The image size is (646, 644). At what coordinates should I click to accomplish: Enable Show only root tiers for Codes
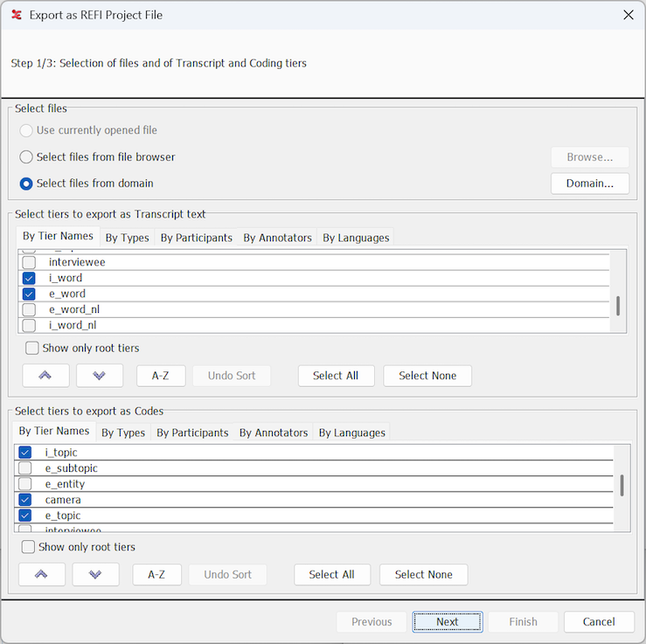pos(29,547)
